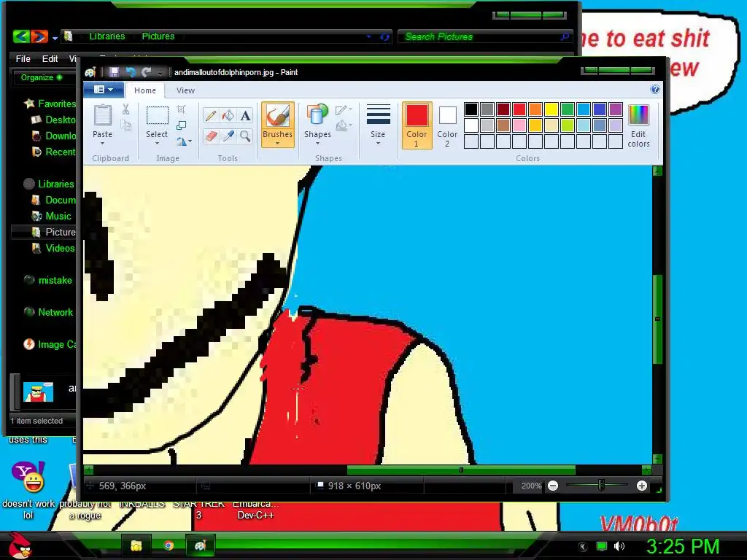Image resolution: width=747 pixels, height=560 pixels.
Task: Open the File menu in Explorer
Action: (23, 58)
